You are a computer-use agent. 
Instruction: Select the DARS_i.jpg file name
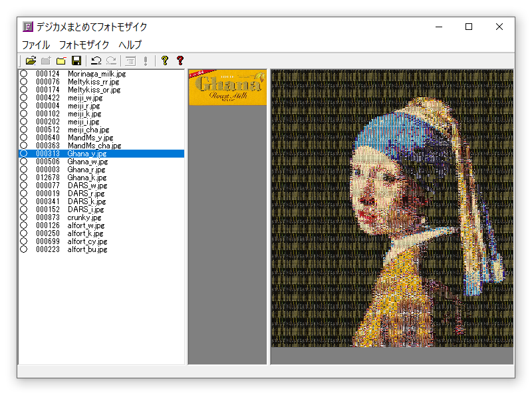(x=86, y=209)
